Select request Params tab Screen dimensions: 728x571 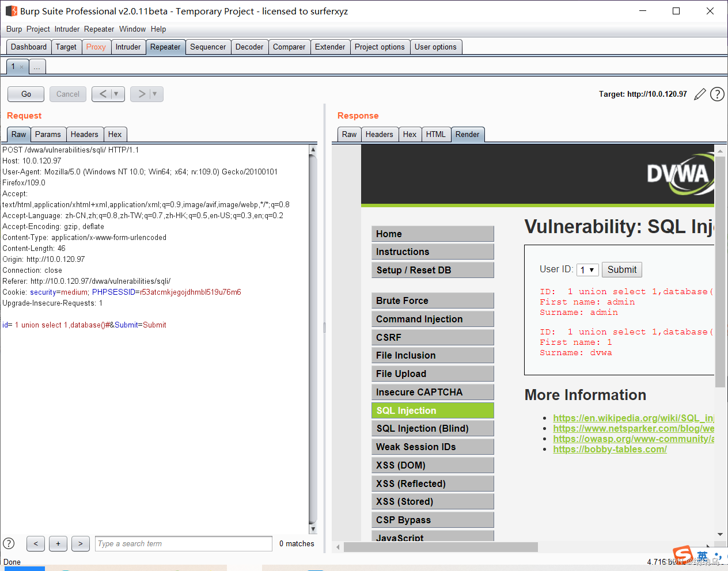pyautogui.click(x=48, y=135)
